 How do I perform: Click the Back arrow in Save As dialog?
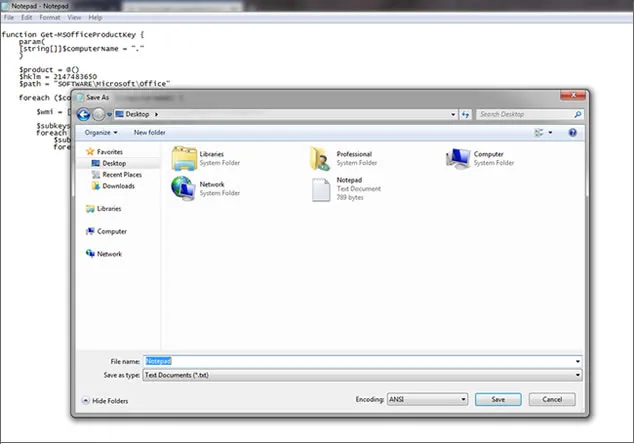[x=83, y=114]
